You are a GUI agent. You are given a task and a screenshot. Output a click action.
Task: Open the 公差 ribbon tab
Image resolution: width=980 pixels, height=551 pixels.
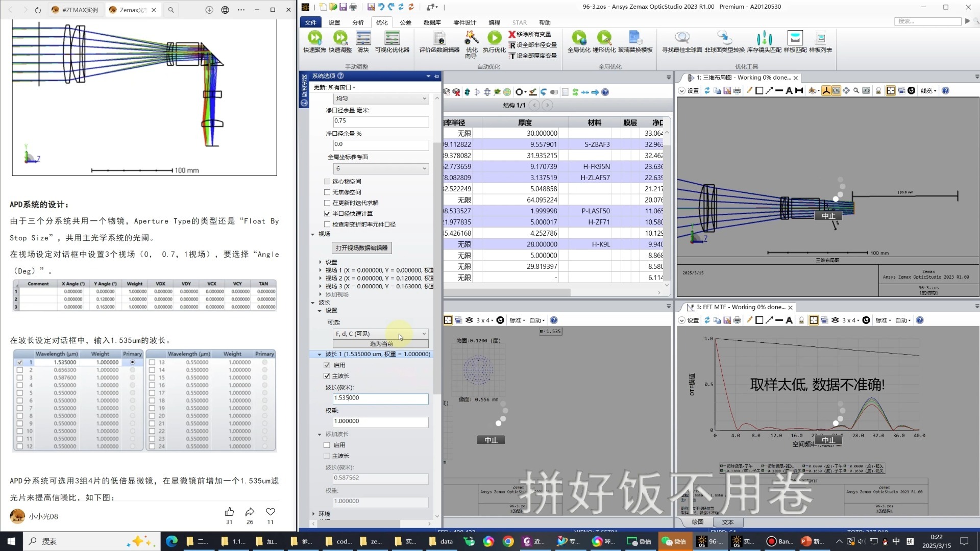pyautogui.click(x=405, y=22)
